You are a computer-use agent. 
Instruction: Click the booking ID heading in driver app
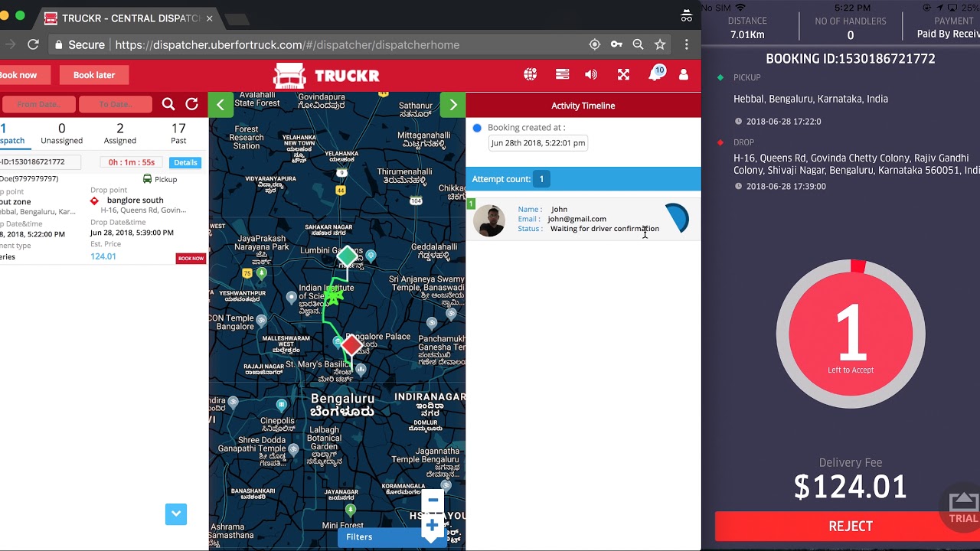[x=851, y=59]
